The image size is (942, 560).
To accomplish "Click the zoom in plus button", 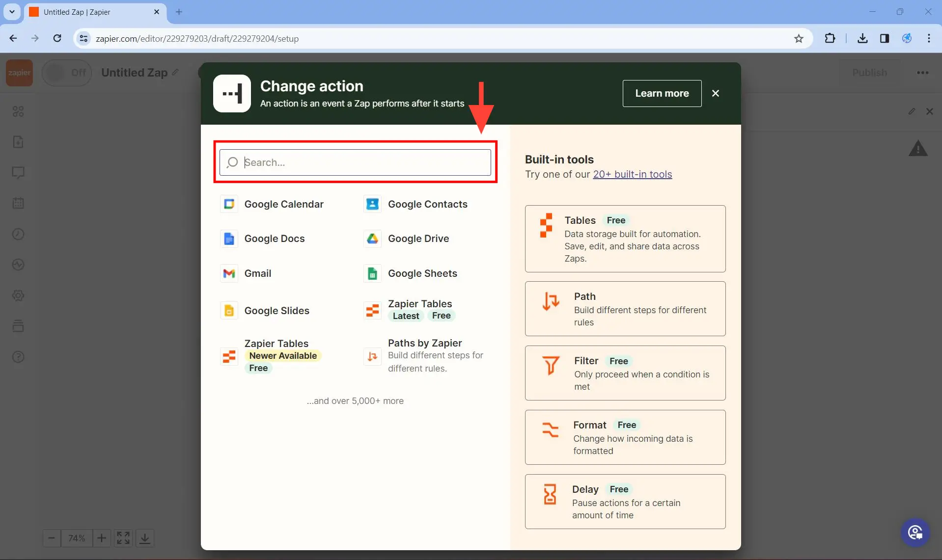I will click(x=102, y=538).
